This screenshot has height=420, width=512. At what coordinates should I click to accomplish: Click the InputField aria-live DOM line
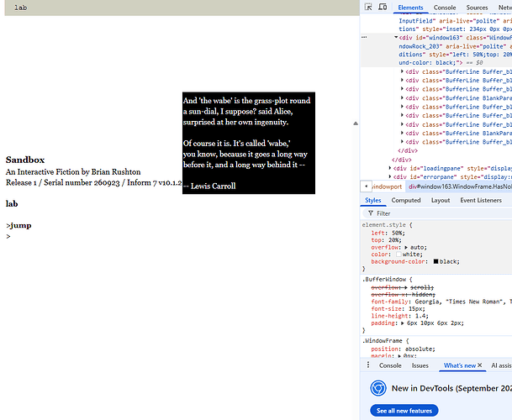tap(455, 20)
